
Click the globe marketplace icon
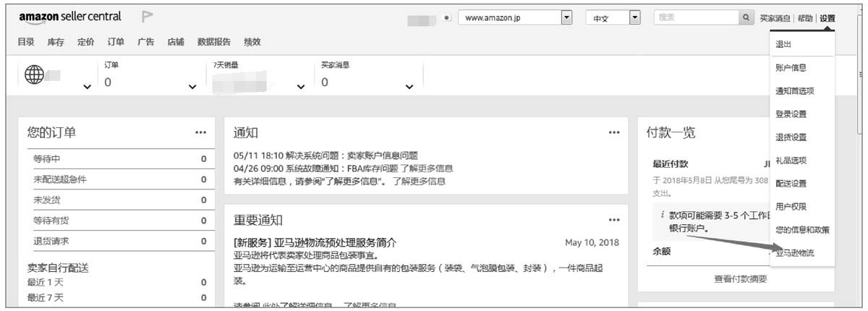(x=35, y=75)
